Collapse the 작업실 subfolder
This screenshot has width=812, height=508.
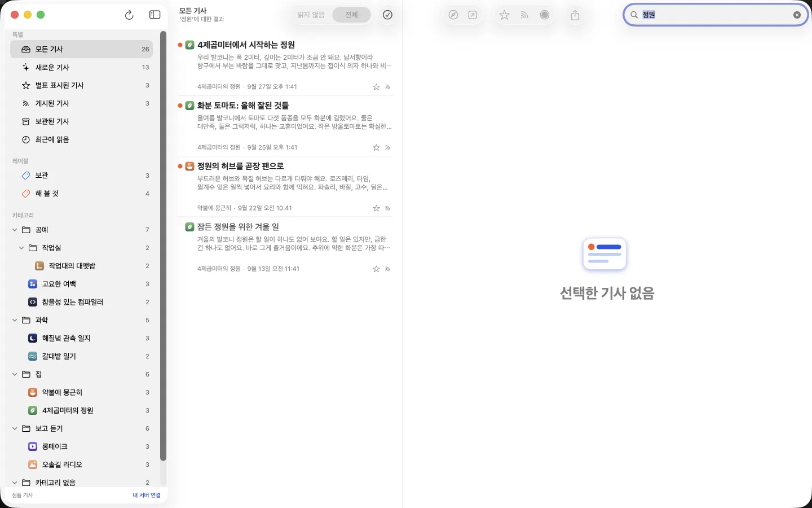(21, 248)
